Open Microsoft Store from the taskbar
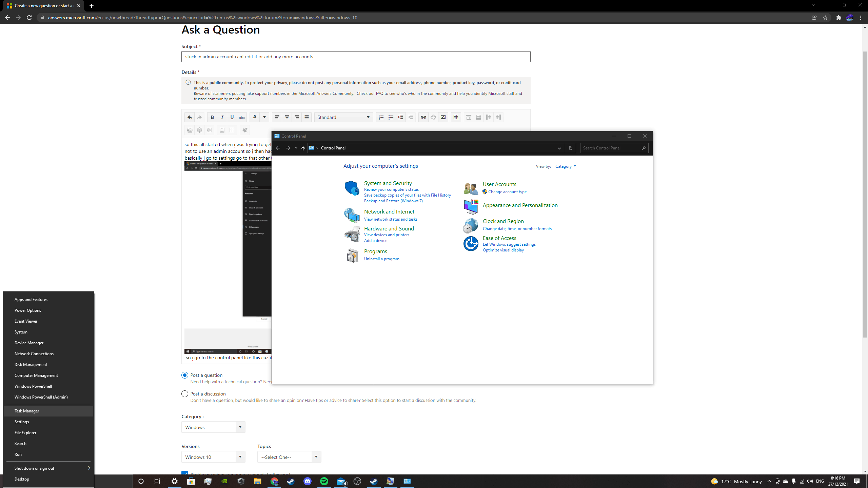868x488 pixels. [191, 481]
